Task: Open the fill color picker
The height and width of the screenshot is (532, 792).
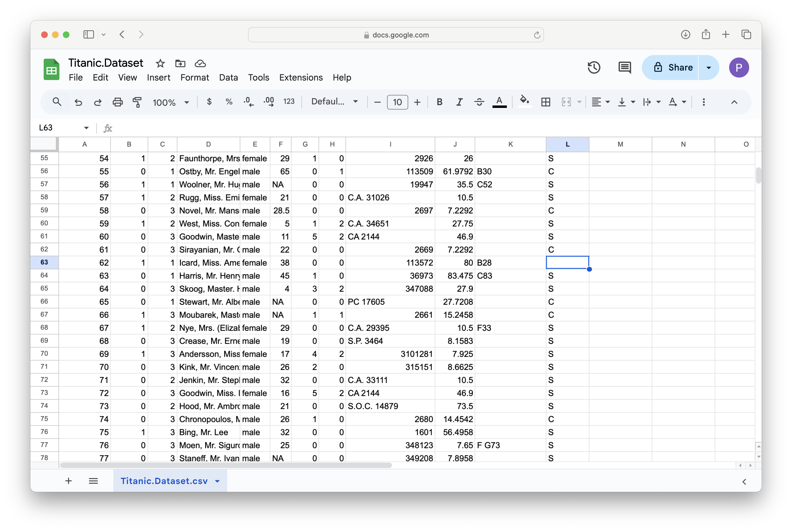Action: tap(524, 102)
